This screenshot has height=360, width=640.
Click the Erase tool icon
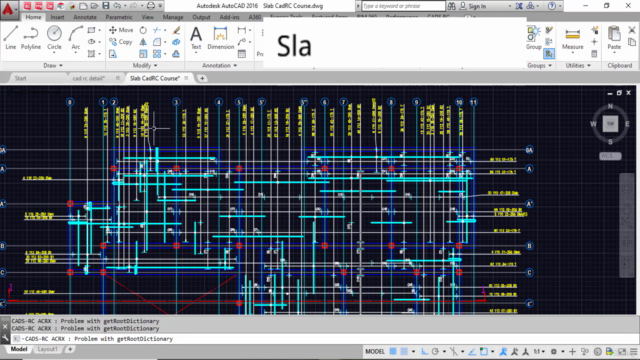[176, 30]
